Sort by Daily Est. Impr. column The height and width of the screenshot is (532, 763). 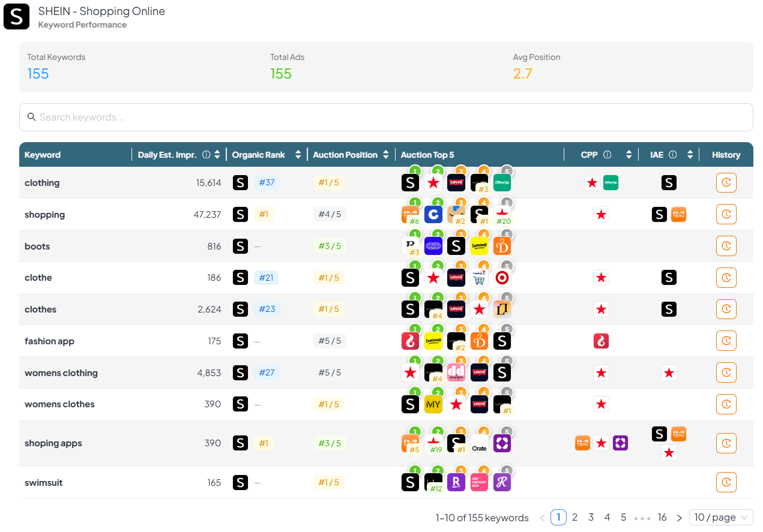pos(217,155)
